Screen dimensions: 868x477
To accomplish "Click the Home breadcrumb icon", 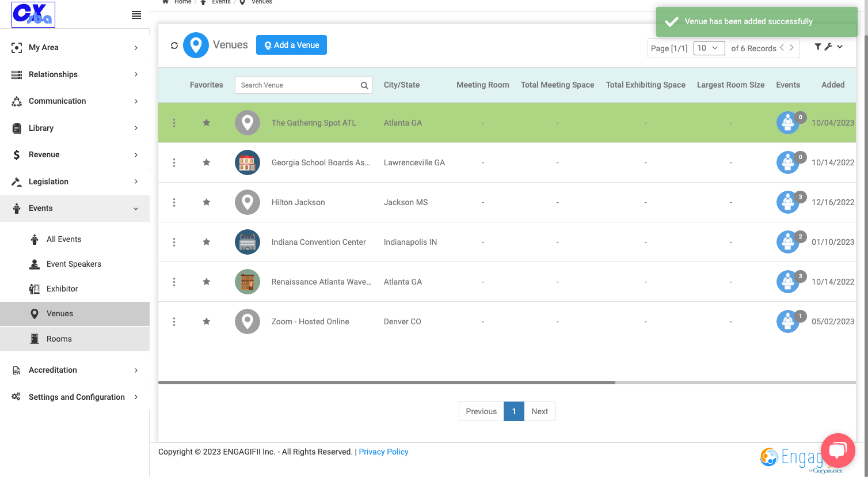I will click(x=166, y=2).
